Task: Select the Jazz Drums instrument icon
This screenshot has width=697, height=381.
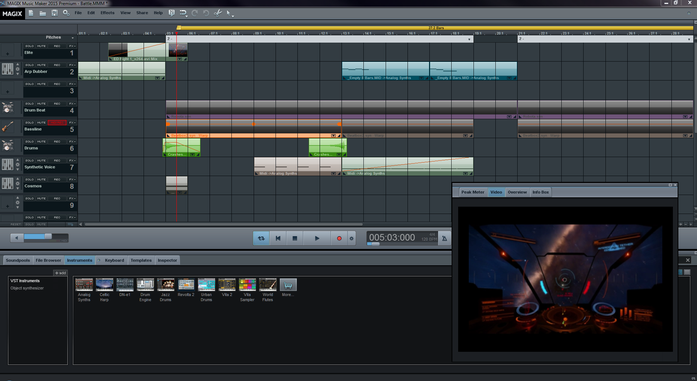Action: coord(166,285)
